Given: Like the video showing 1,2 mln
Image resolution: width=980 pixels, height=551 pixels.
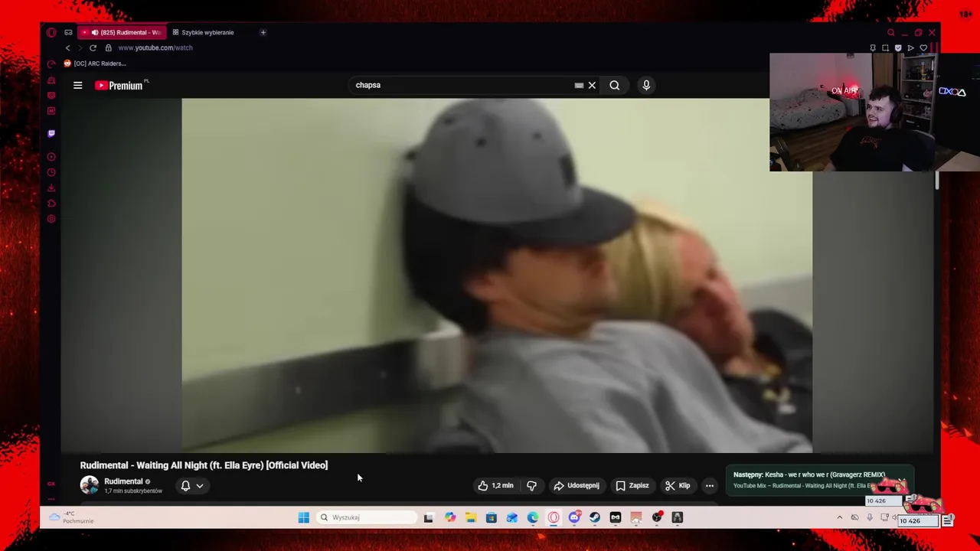Looking at the screenshot, I should tap(495, 485).
